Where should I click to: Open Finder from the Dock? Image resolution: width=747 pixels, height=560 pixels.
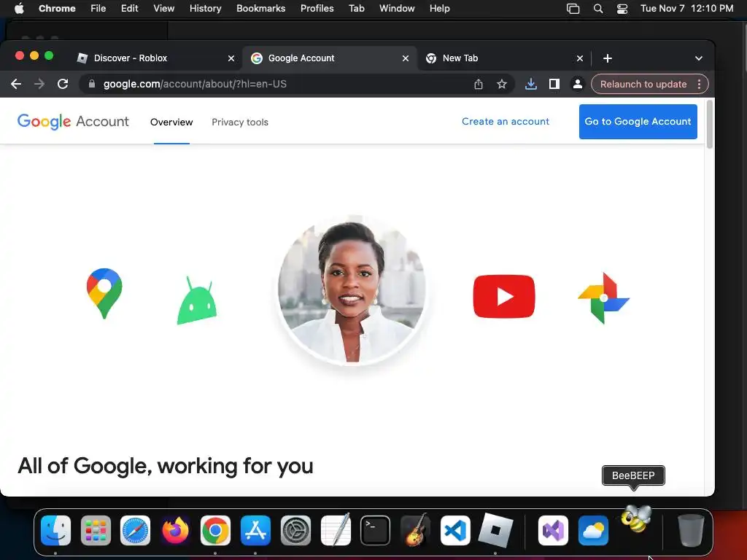click(x=55, y=531)
